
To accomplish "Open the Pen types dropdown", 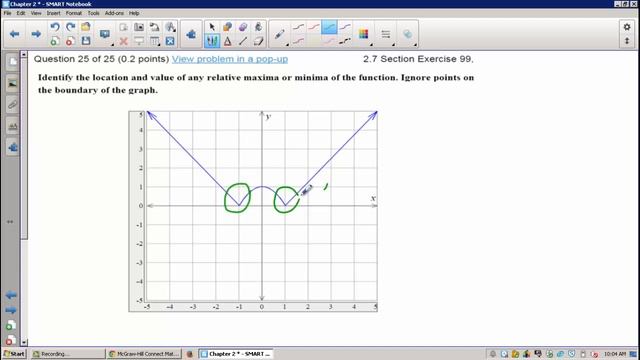I will (x=280, y=34).
